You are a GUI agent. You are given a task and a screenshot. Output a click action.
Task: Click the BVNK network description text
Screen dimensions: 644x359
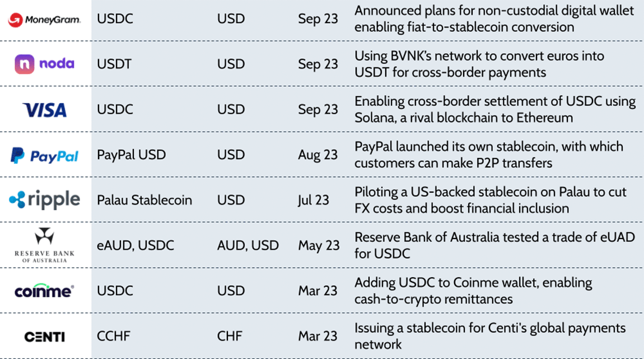click(x=479, y=64)
